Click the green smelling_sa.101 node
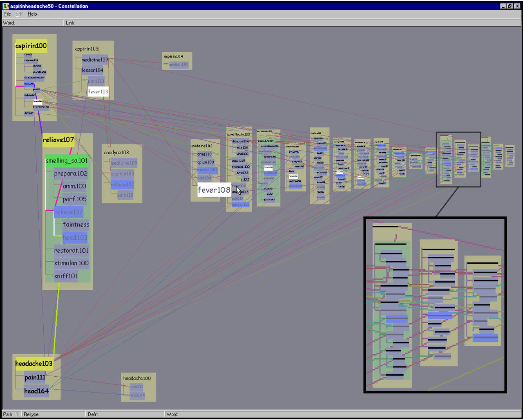 [x=67, y=161]
